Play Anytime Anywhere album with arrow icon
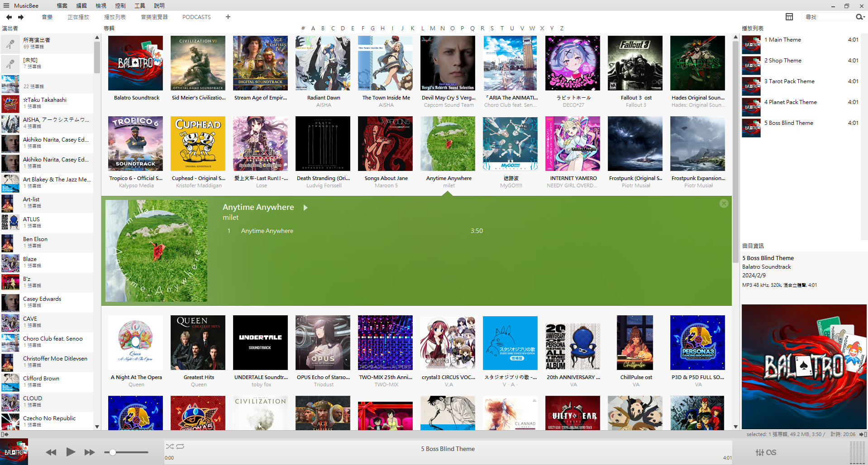The height and width of the screenshot is (465, 868). click(x=305, y=208)
